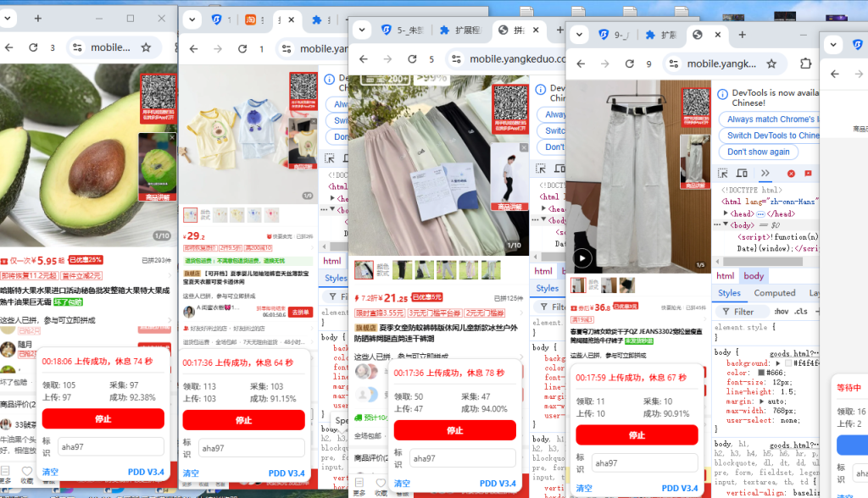Go forward in colorful pants window
This screenshot has height=498, width=868.
pos(387,58)
